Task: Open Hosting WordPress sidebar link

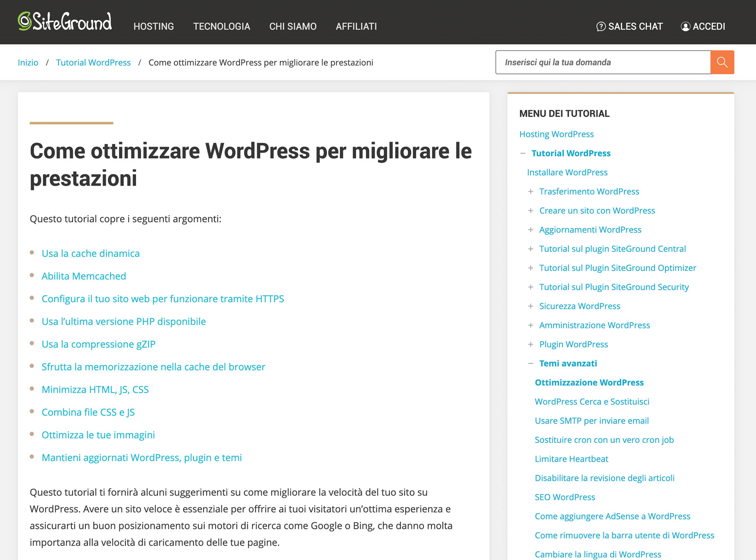Action: (556, 134)
